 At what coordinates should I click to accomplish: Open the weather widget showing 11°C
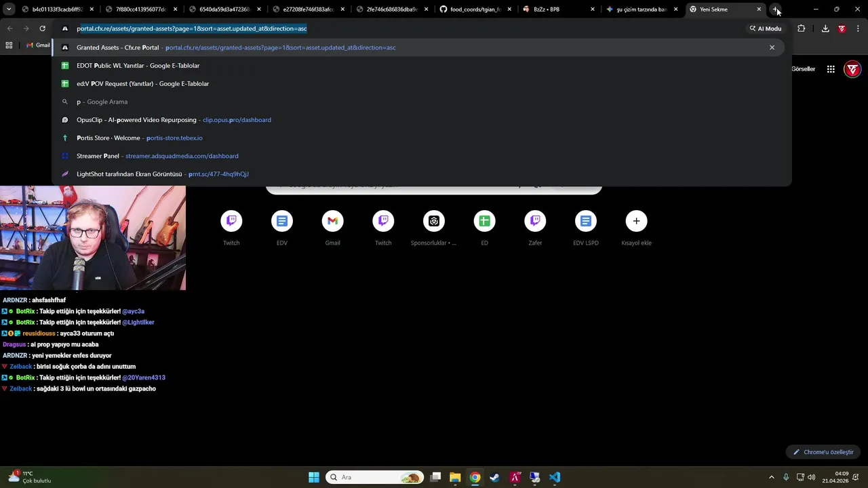click(x=29, y=477)
